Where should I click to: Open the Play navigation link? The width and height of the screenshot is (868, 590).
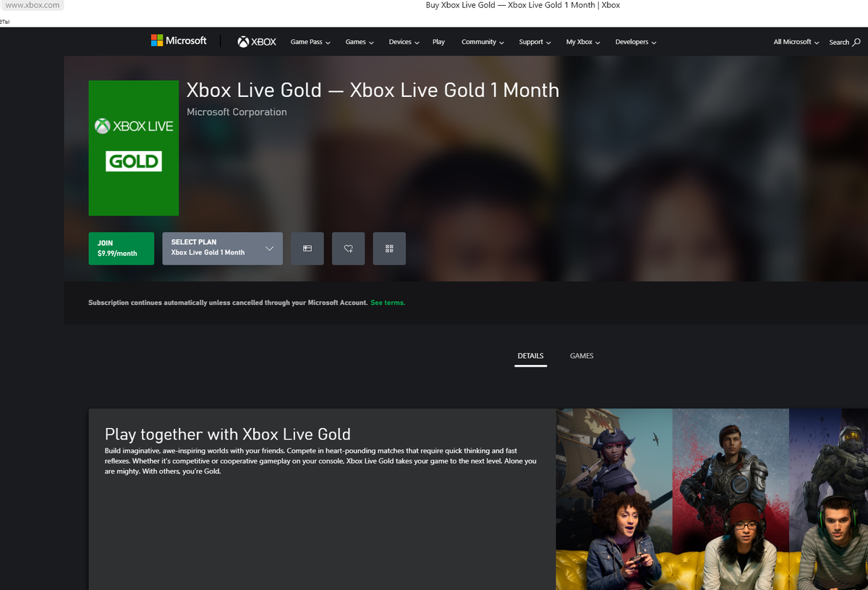(438, 42)
